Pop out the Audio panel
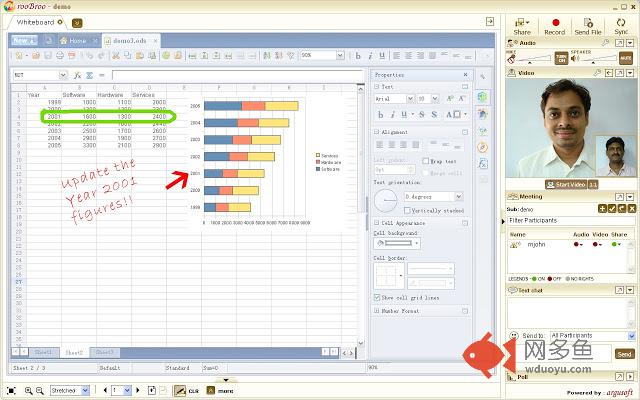The width and height of the screenshot is (640, 400). (x=619, y=43)
